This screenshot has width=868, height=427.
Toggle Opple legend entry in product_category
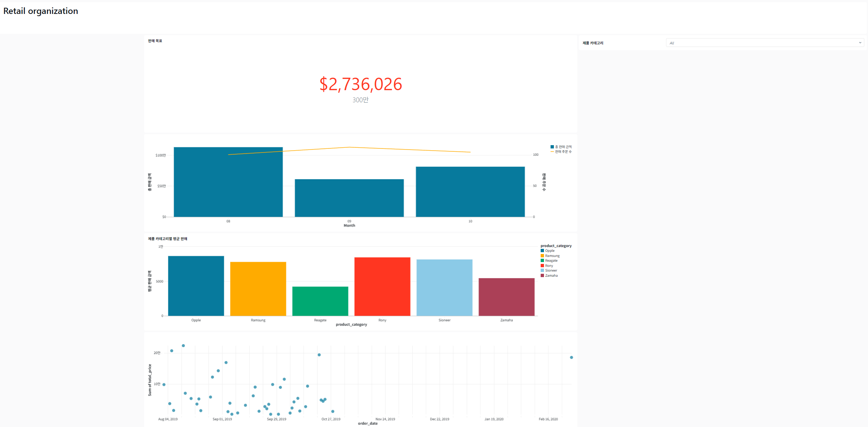pyautogui.click(x=550, y=251)
